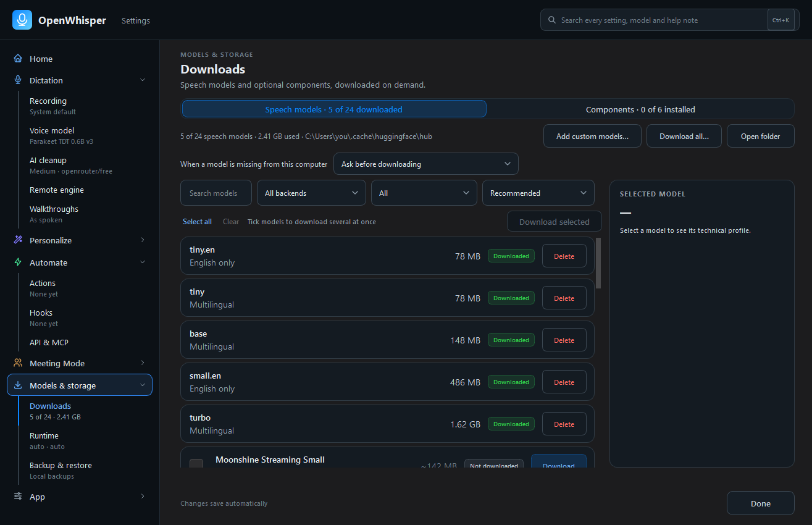Click the Select all link
The height and width of the screenshot is (525, 812).
pos(197,222)
